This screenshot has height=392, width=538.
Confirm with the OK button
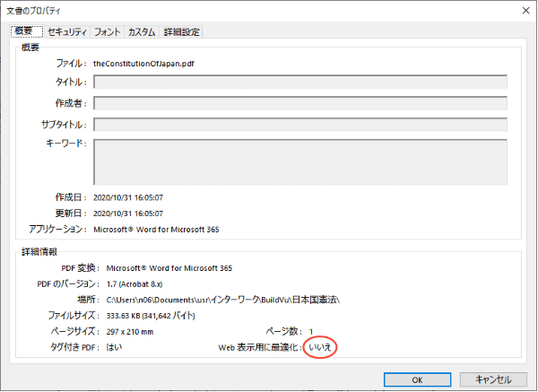[415, 379]
